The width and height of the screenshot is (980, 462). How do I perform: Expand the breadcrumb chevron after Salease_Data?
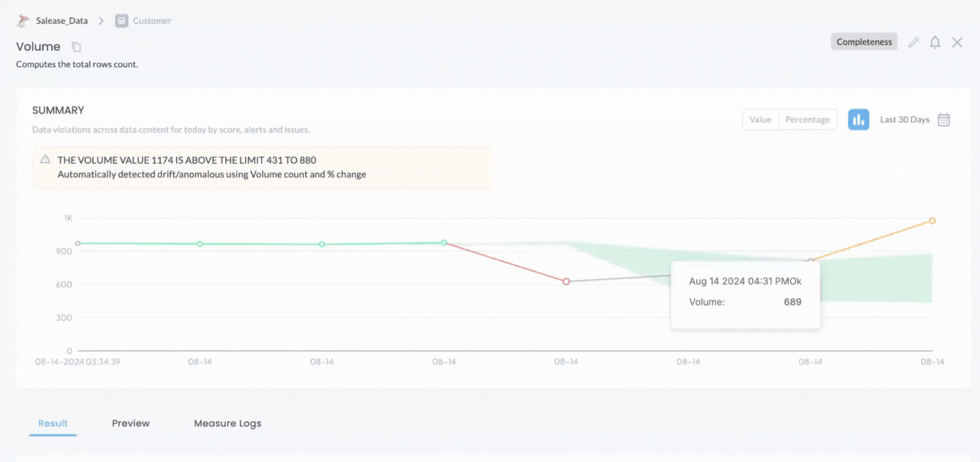(101, 21)
